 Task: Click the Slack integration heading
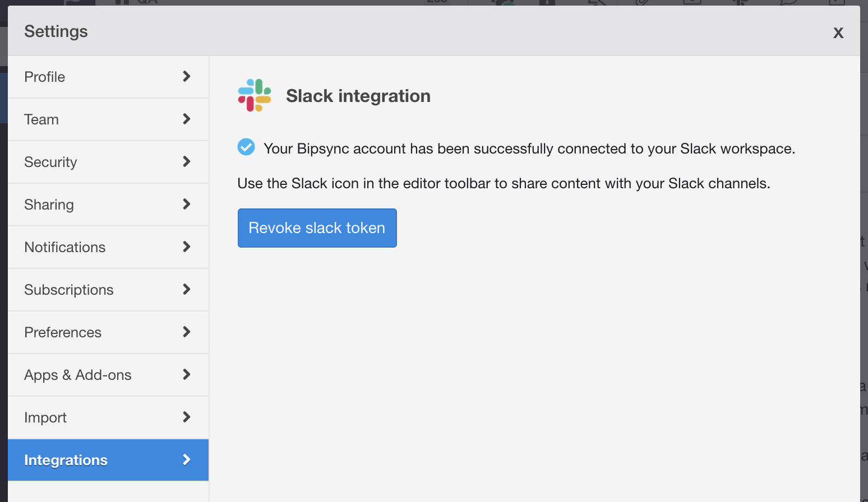tap(358, 96)
